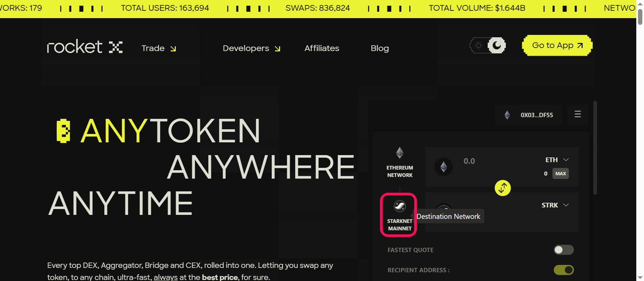Open the Trade menu
The width and height of the screenshot is (644, 281).
(159, 48)
